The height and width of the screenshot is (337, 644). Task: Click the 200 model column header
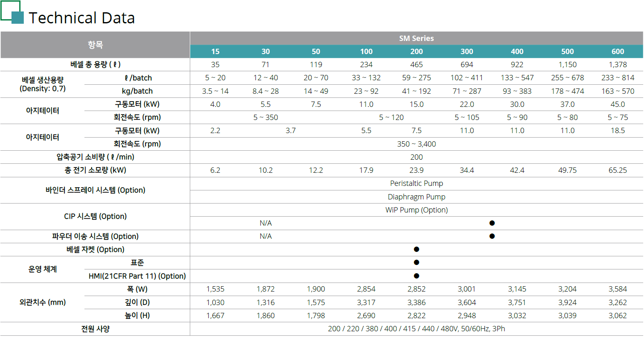[416, 52]
